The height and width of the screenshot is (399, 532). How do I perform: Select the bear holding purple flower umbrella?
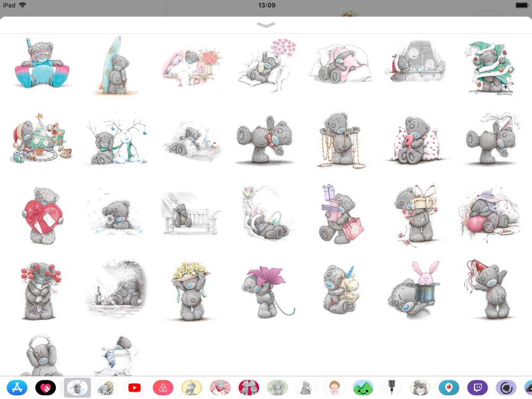pyautogui.click(x=269, y=292)
